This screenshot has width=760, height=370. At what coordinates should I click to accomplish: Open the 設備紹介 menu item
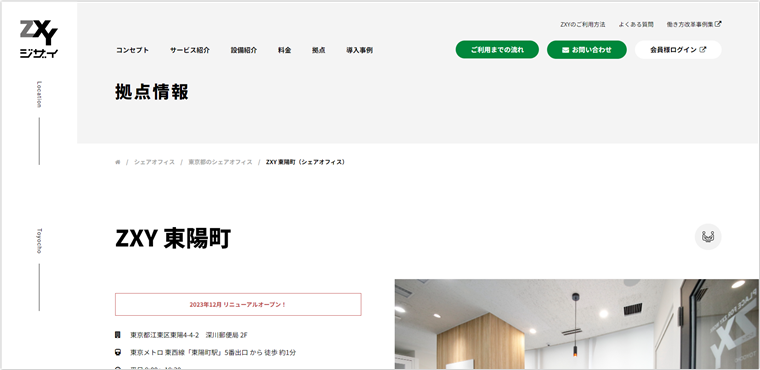[244, 50]
